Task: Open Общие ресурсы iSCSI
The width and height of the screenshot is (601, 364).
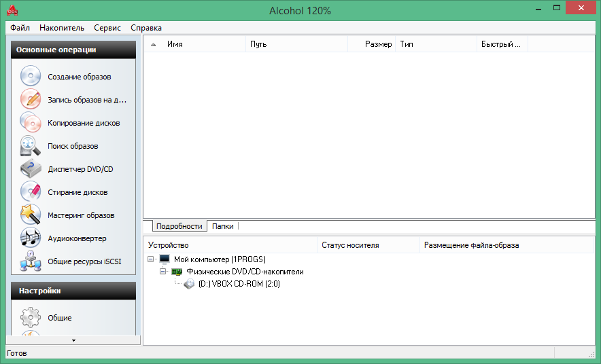Action: 84,261
